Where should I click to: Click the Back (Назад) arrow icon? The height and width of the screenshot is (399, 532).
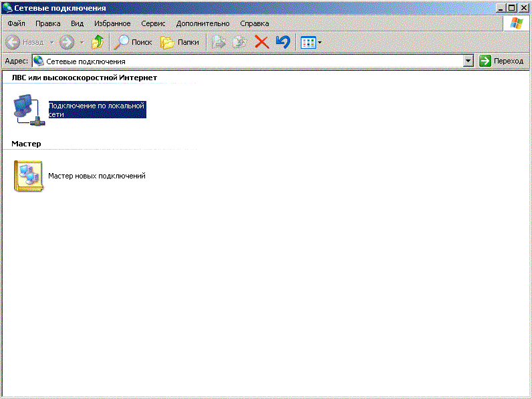click(x=13, y=42)
